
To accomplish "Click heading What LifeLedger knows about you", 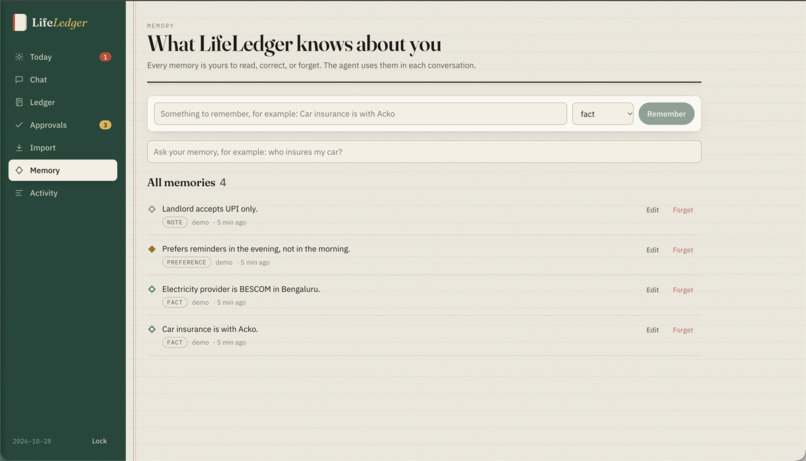I will click(x=294, y=44).
